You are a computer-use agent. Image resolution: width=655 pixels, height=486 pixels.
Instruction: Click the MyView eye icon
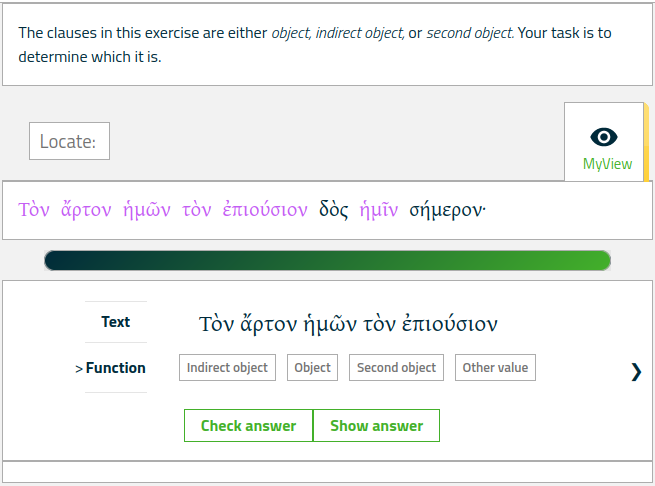click(604, 137)
